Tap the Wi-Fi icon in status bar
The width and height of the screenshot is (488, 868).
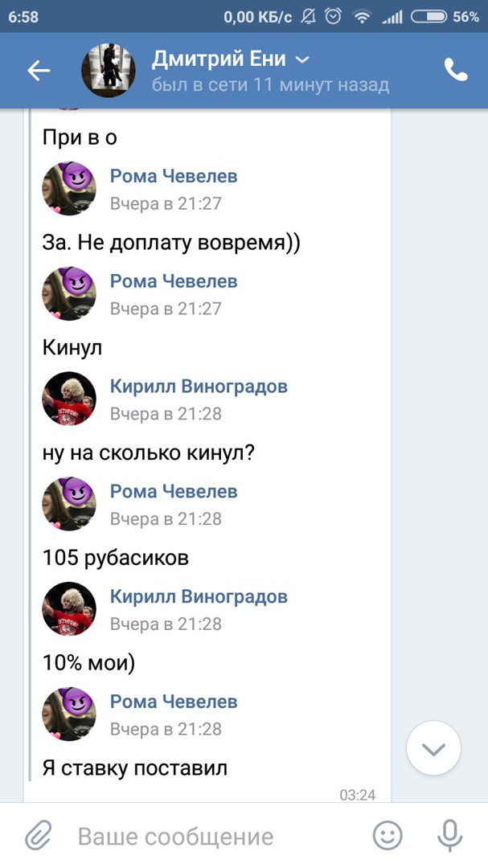coord(363,16)
